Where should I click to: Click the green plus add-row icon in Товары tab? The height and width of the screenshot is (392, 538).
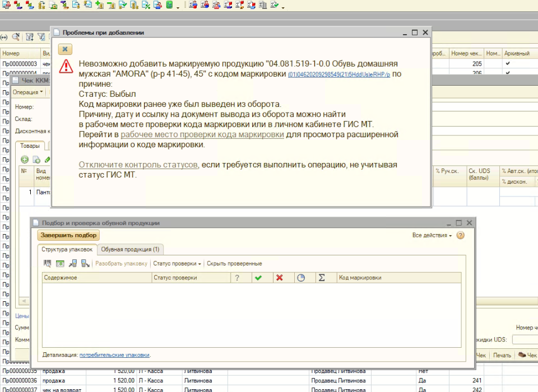click(x=25, y=160)
